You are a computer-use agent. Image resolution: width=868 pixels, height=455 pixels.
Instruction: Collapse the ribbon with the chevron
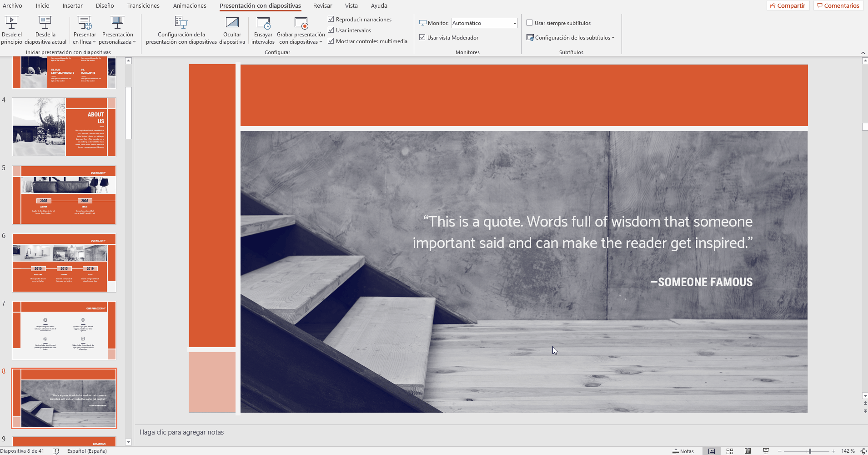click(863, 53)
